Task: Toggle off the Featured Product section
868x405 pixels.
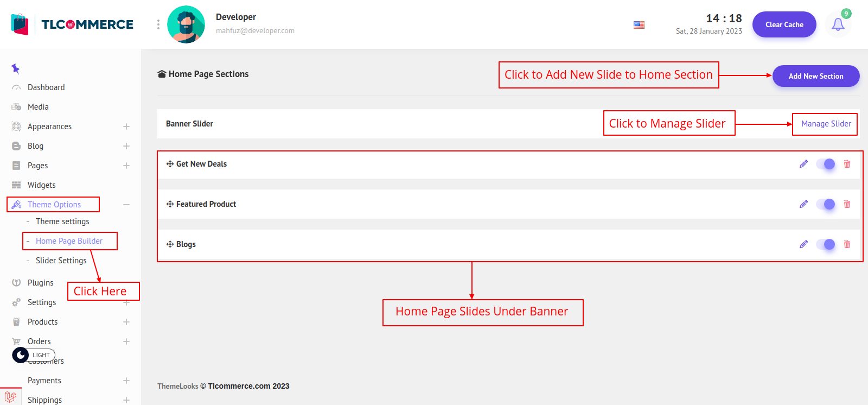Action: (x=826, y=204)
